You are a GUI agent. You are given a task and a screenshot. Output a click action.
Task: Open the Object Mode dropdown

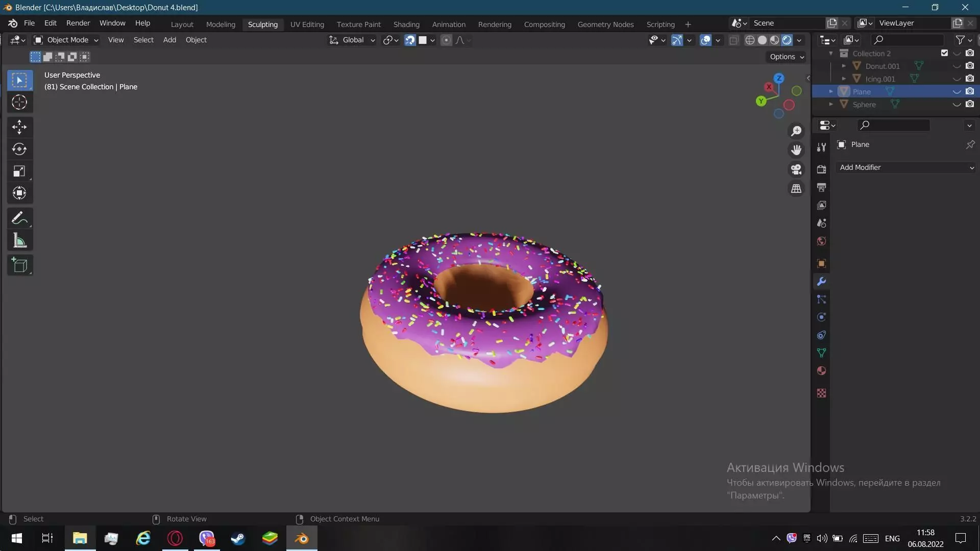pos(66,40)
